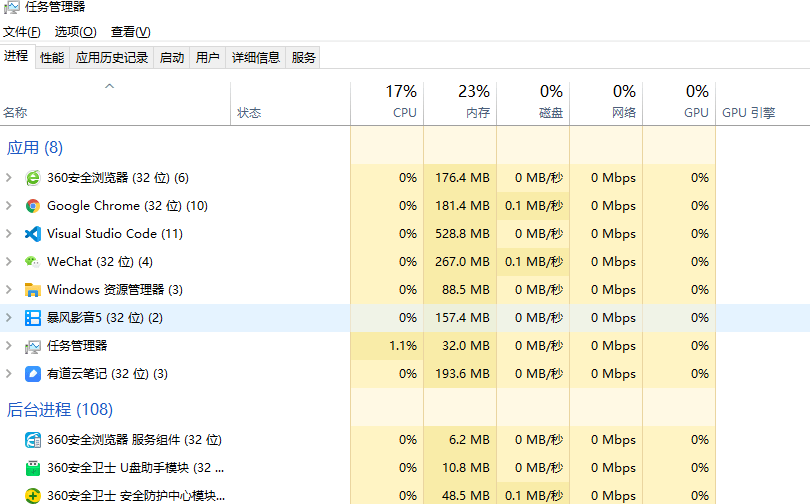Click the Google Chrome icon
Image resolution: width=810 pixels, height=504 pixels.
click(33, 206)
